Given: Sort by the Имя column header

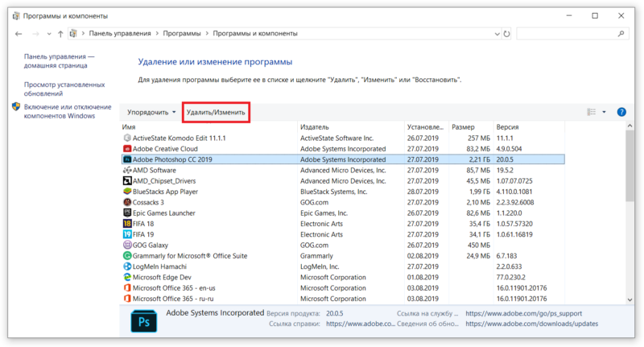Looking at the screenshot, I should coord(209,127).
